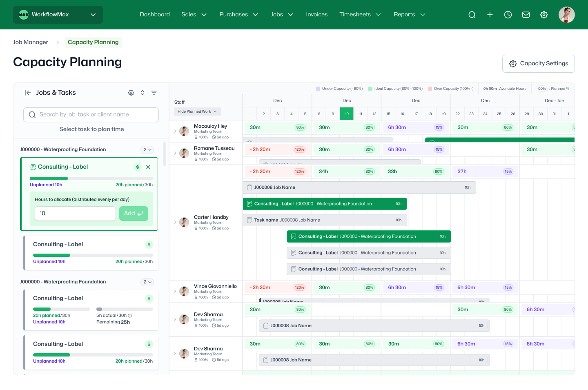Navigate to Job Manager breadcrumb link
The height and width of the screenshot is (390, 588).
click(x=31, y=42)
